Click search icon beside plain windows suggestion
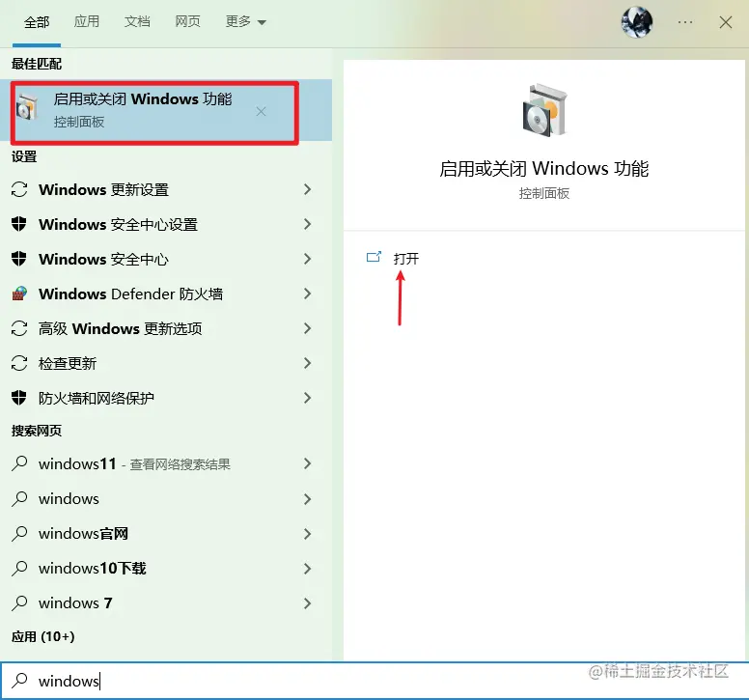 pos(19,498)
